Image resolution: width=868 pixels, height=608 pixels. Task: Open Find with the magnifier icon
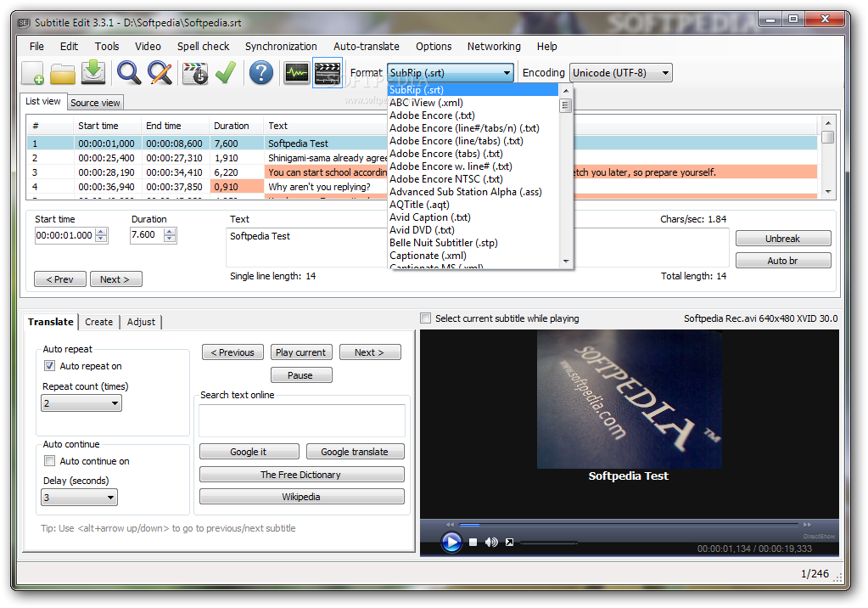pos(129,73)
